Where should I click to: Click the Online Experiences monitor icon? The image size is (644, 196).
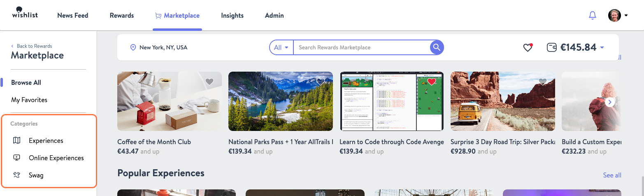pos(16,158)
